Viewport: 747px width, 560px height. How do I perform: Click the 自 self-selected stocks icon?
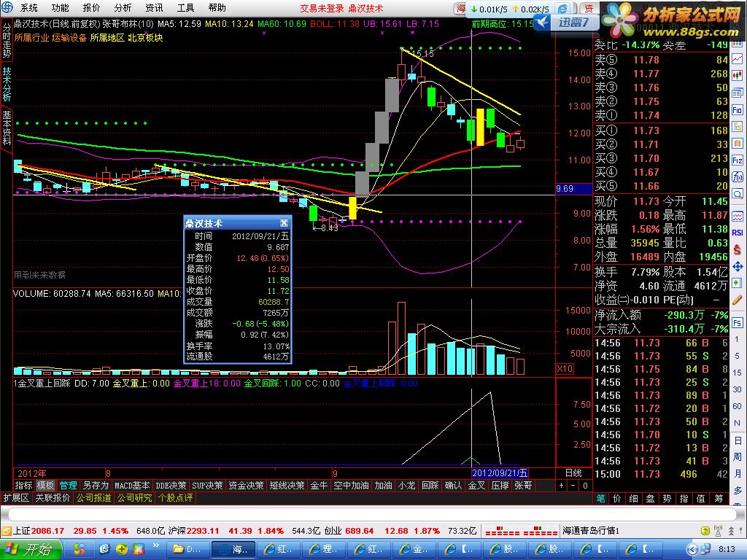[x=737, y=143]
